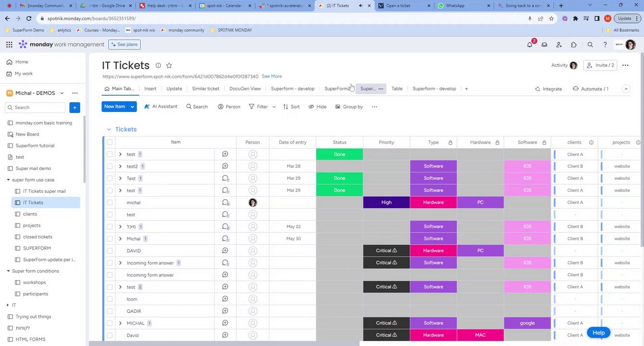Select the checkbox for test2 row

pyautogui.click(x=110, y=166)
